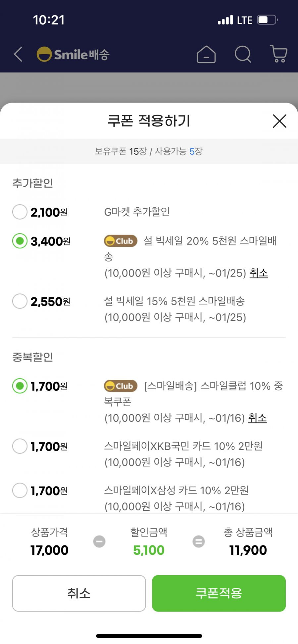Select the 3,400원 coupon radio button
298x644 pixels.
click(20, 241)
